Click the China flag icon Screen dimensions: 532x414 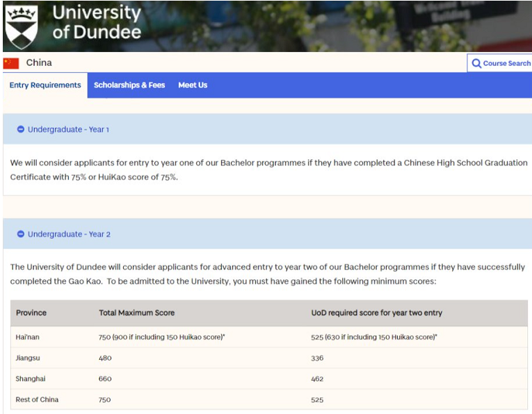pos(11,63)
